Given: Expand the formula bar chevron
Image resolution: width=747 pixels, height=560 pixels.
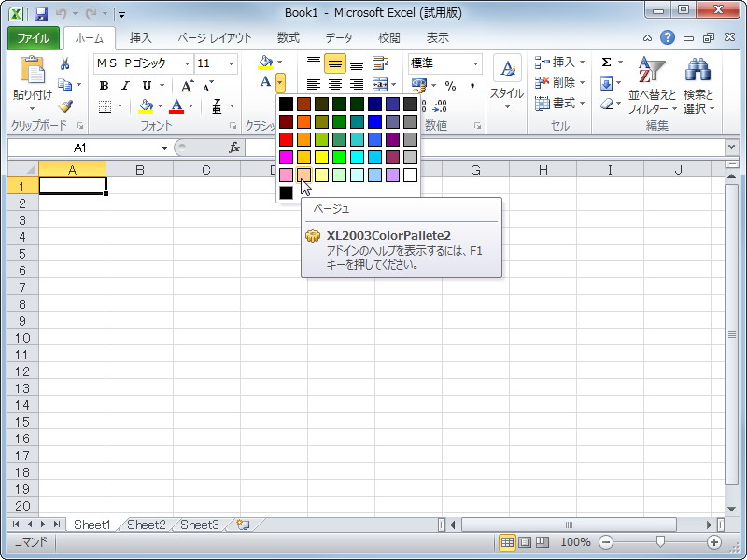Looking at the screenshot, I should (x=732, y=147).
